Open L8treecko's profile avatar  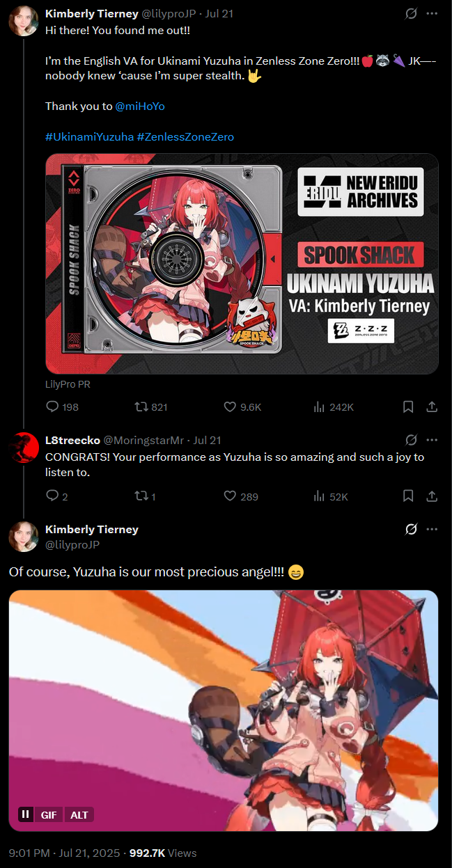pyautogui.click(x=23, y=446)
